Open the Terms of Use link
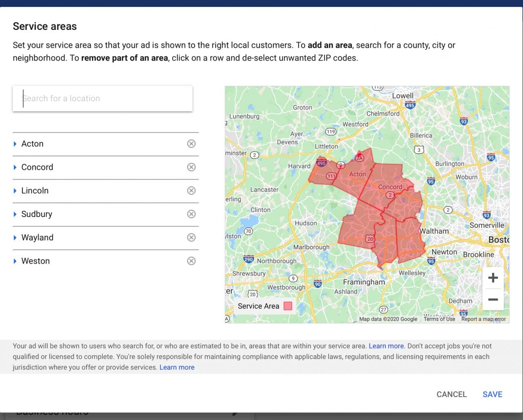523x420 pixels. tap(439, 319)
